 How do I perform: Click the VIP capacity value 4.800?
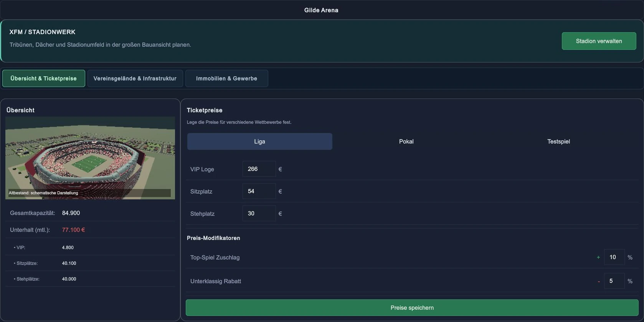(68, 248)
